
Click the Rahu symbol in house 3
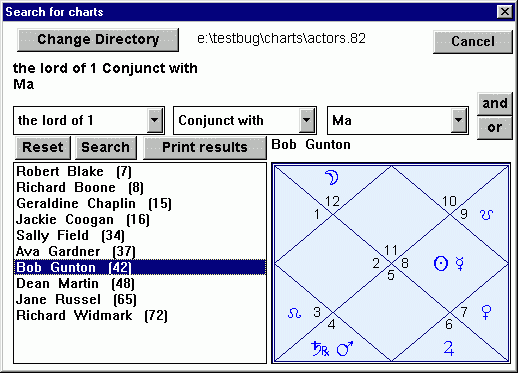pos(295,313)
